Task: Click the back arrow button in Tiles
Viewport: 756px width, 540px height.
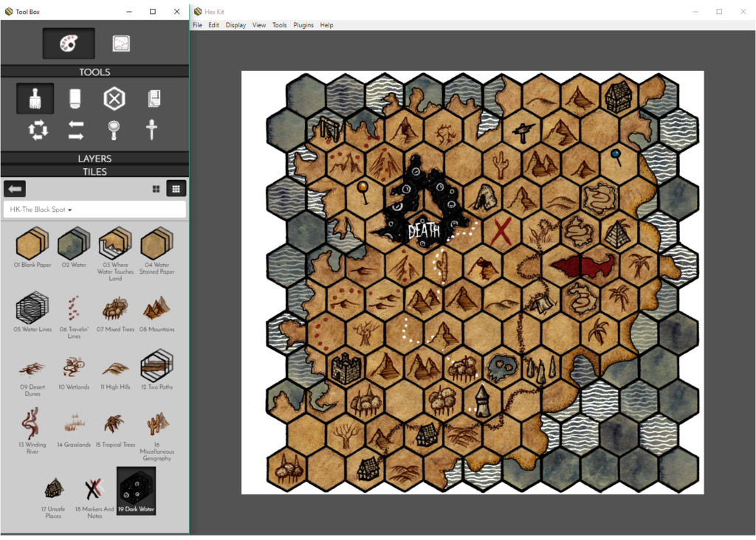Action: pos(15,189)
